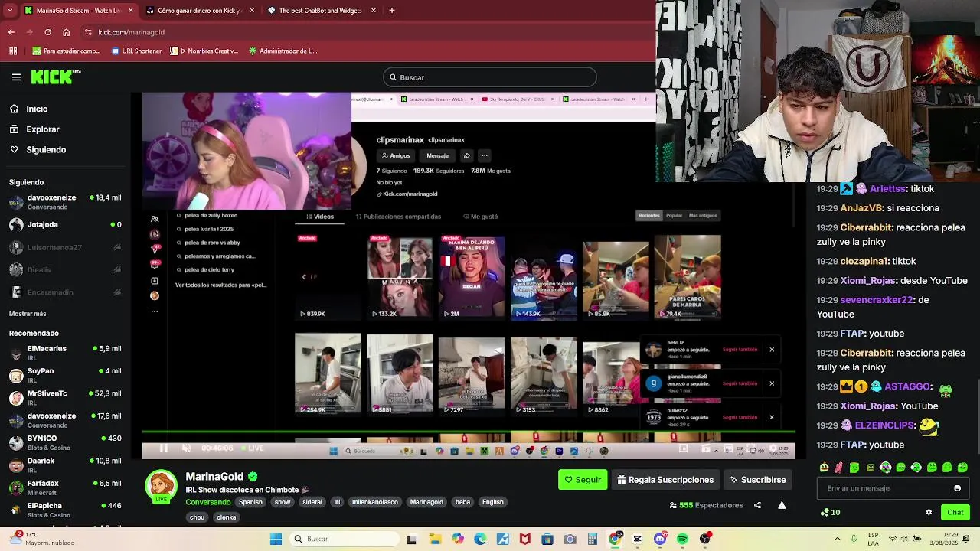Go back with the browser back arrow
The height and width of the screenshot is (551, 980).
point(11,32)
